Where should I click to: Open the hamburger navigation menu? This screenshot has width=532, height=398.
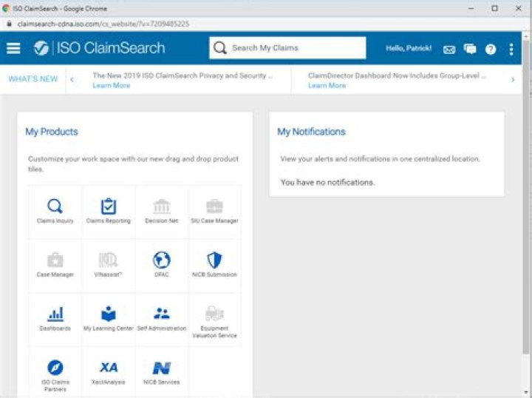tap(13, 48)
